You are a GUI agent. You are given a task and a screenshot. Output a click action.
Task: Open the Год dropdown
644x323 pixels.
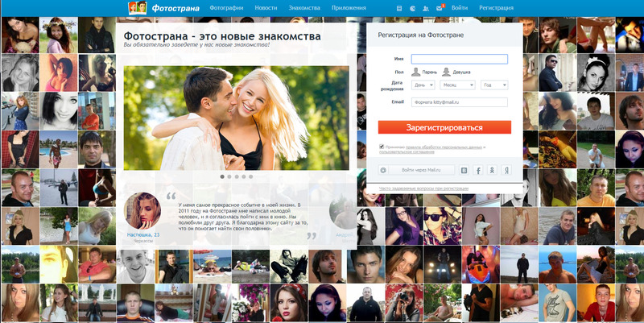(x=494, y=85)
